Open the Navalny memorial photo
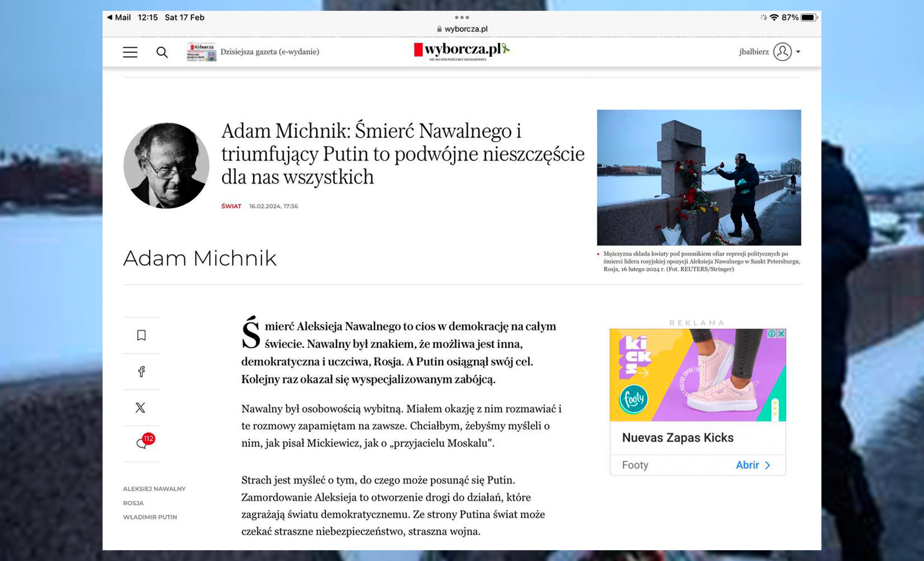The width and height of the screenshot is (924, 561). pos(699,177)
